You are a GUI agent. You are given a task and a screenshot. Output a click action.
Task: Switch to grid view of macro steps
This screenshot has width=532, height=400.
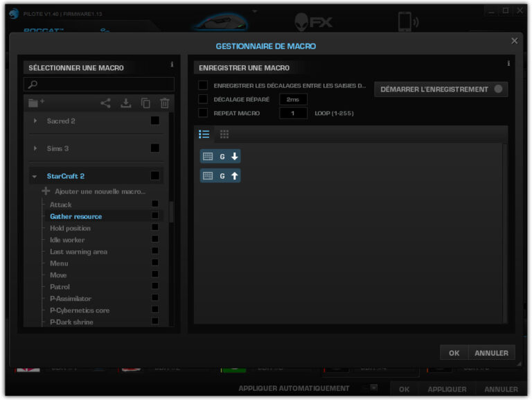click(x=224, y=134)
